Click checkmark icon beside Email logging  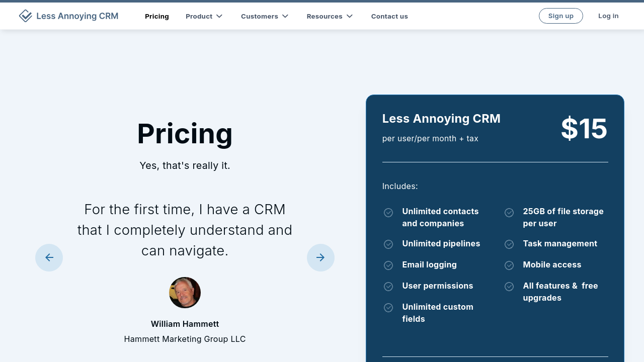point(388,265)
